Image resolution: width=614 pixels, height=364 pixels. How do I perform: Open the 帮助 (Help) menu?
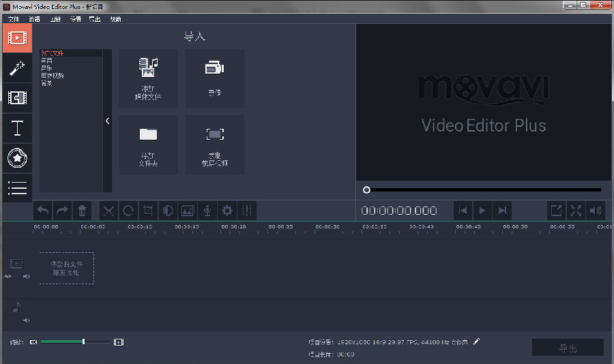click(x=115, y=19)
